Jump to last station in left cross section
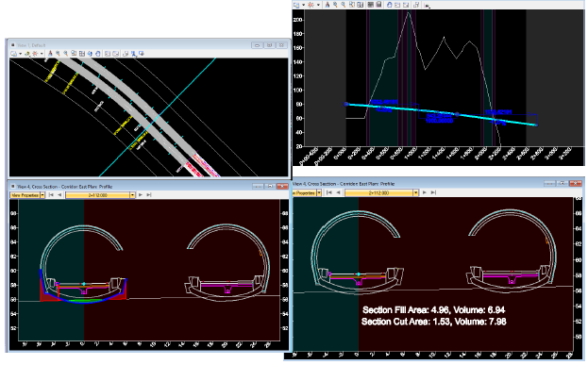Viewport: 588px width, 365px height. [x=149, y=195]
